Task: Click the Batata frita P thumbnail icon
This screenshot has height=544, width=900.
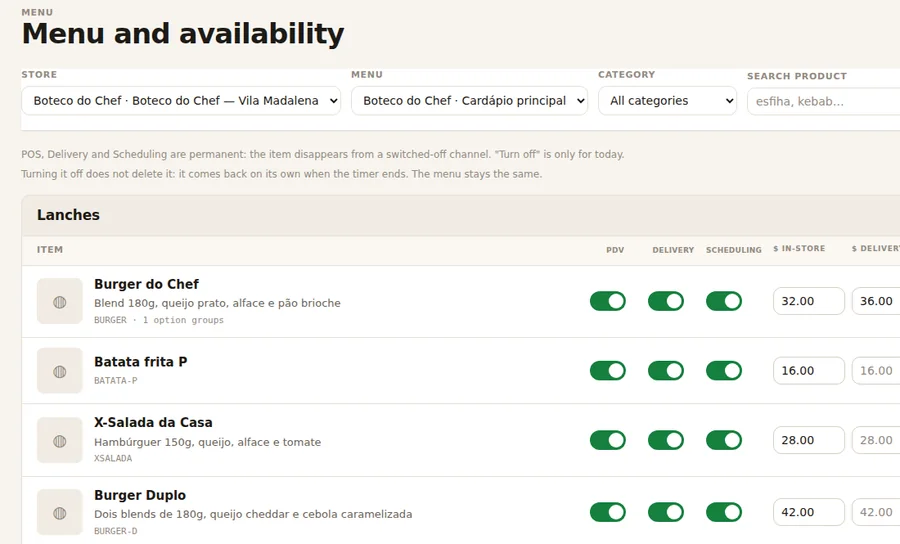Action: coord(60,371)
